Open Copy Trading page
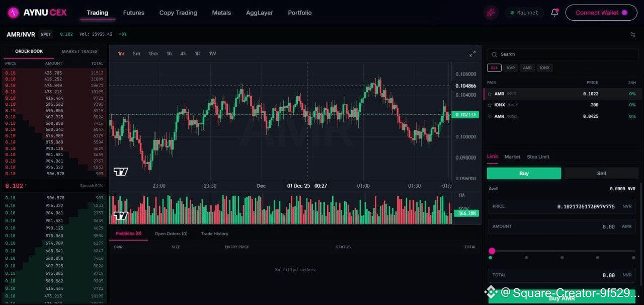Viewport: 644px width, 305px height. [x=178, y=13]
